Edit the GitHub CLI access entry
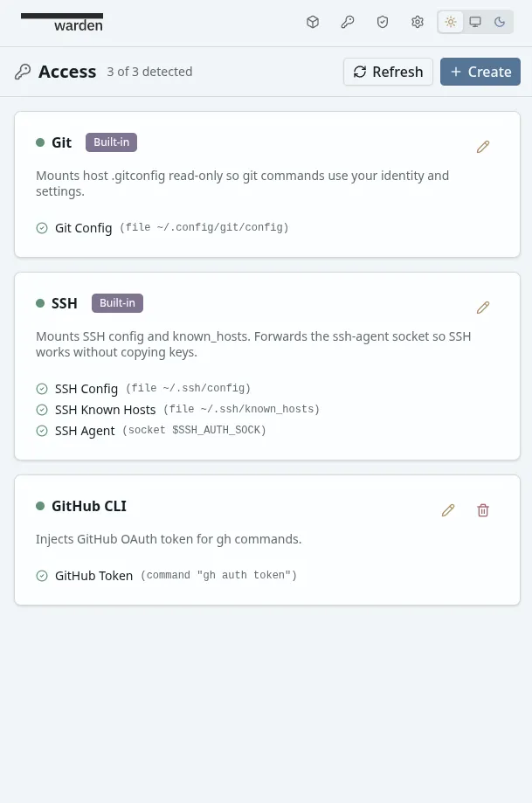The image size is (532, 803). coord(448,510)
